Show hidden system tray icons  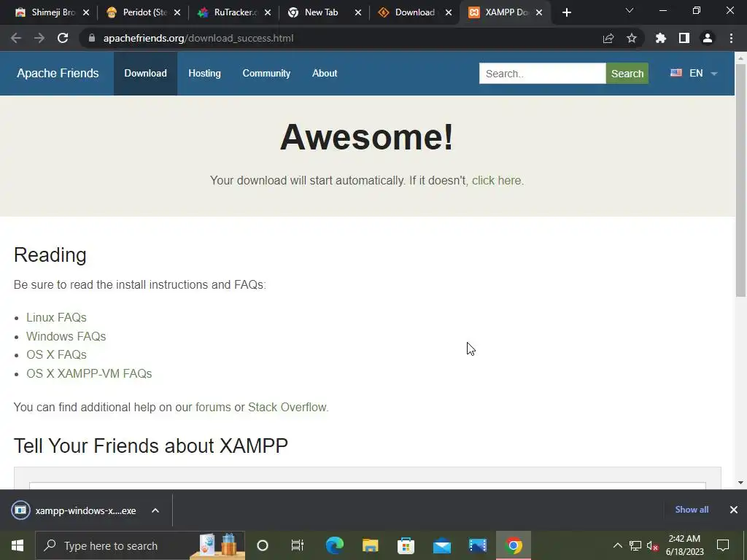click(x=617, y=545)
